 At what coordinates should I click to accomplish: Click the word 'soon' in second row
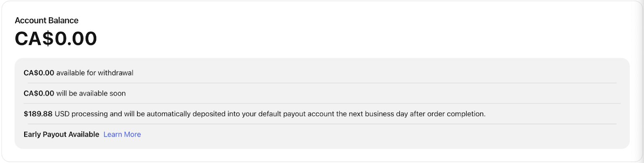coord(118,94)
